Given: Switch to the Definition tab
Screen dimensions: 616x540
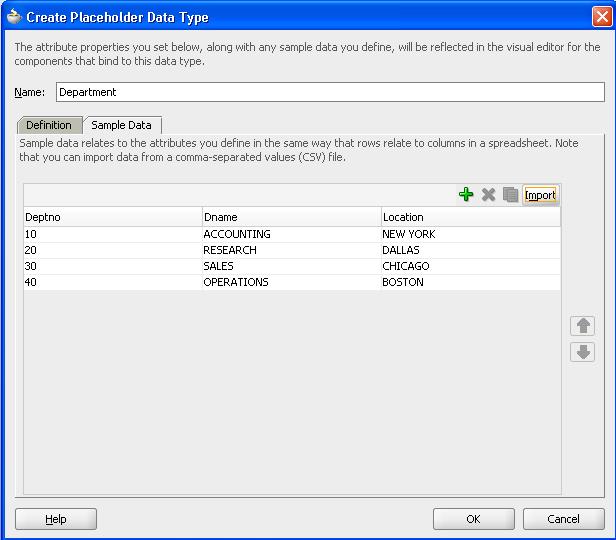Looking at the screenshot, I should tap(49, 125).
